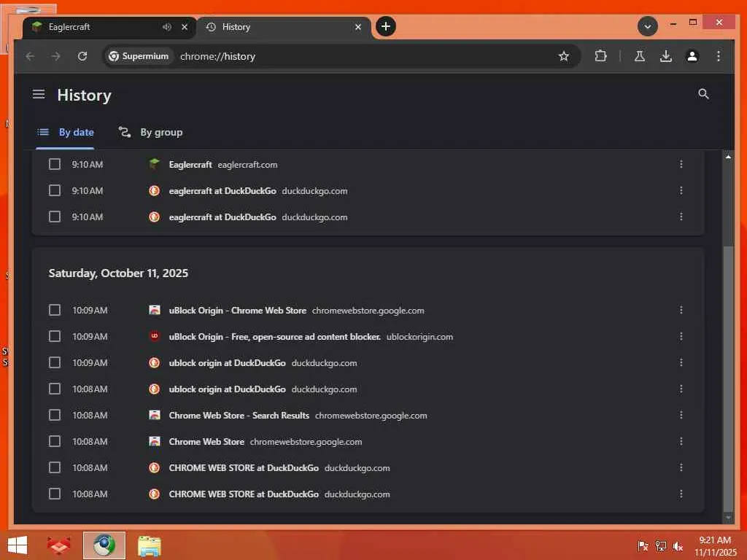Viewport: 747px width, 560px height.
Task: Open the History side menu hamburger icon
Action: tap(39, 94)
